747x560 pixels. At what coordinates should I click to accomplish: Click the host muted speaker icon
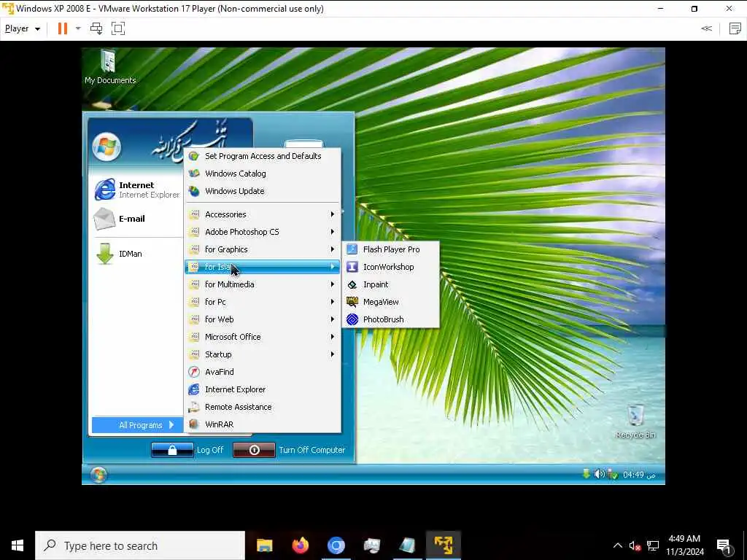(x=635, y=545)
